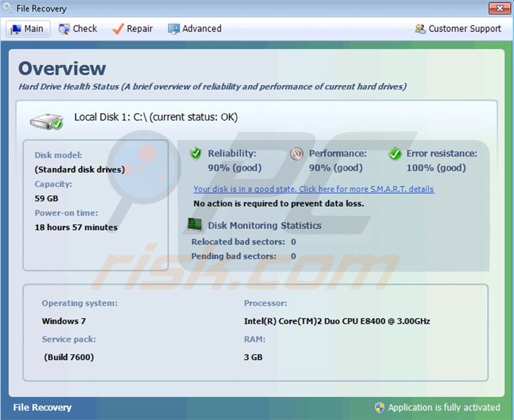Click the Performance gauge icon
514x420 pixels.
[x=296, y=153]
